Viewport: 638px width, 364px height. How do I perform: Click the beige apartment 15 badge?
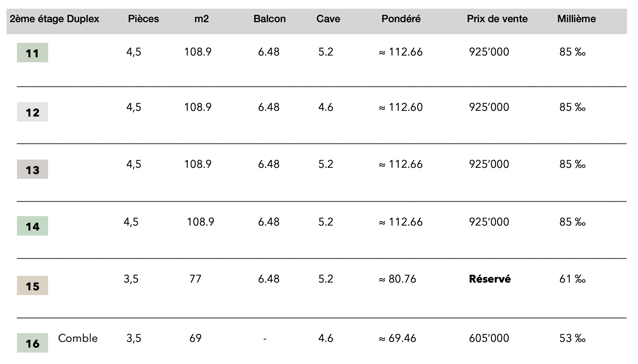click(32, 286)
